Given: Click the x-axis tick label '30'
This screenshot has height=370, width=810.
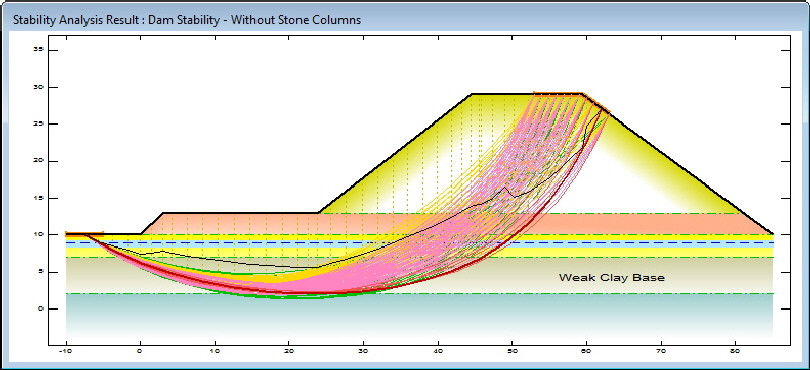Looking at the screenshot, I should click(364, 351).
